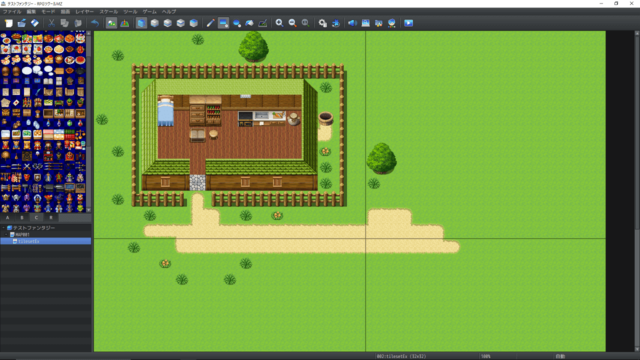Select テストファンタジー in the map tree
Viewport: 640px width, 360px height.
[x=33, y=228]
